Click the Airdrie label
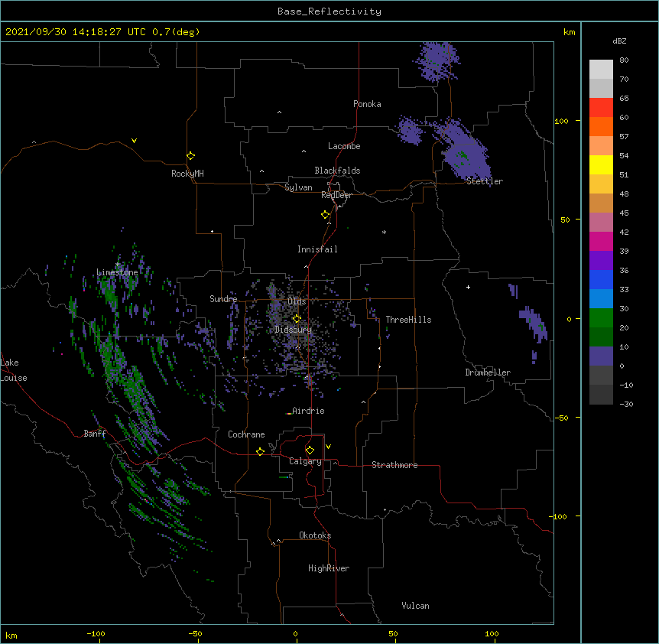Viewport: 659px width, 644px height. tap(308, 411)
